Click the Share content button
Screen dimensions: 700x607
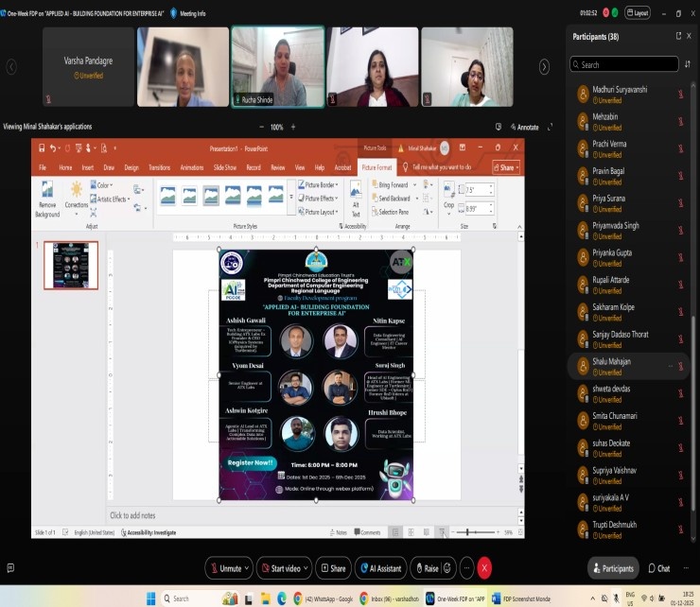pyautogui.click(x=332, y=568)
